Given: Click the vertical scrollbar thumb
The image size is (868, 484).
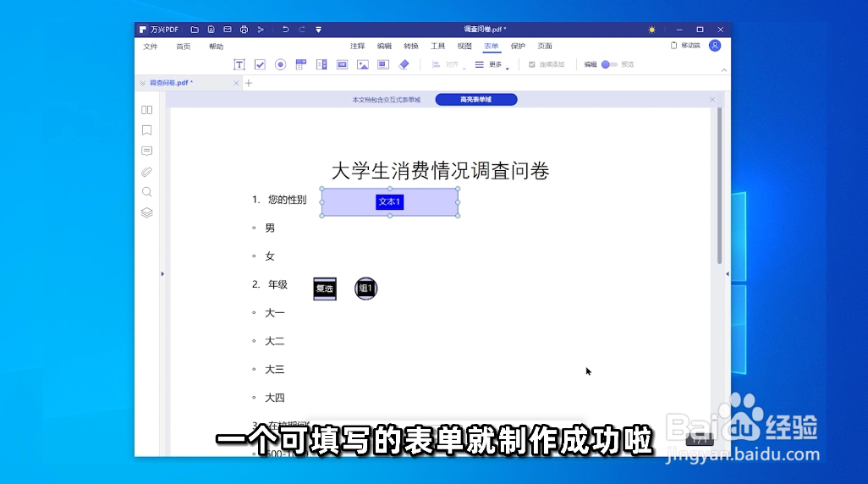Looking at the screenshot, I should pyautogui.click(x=720, y=185).
